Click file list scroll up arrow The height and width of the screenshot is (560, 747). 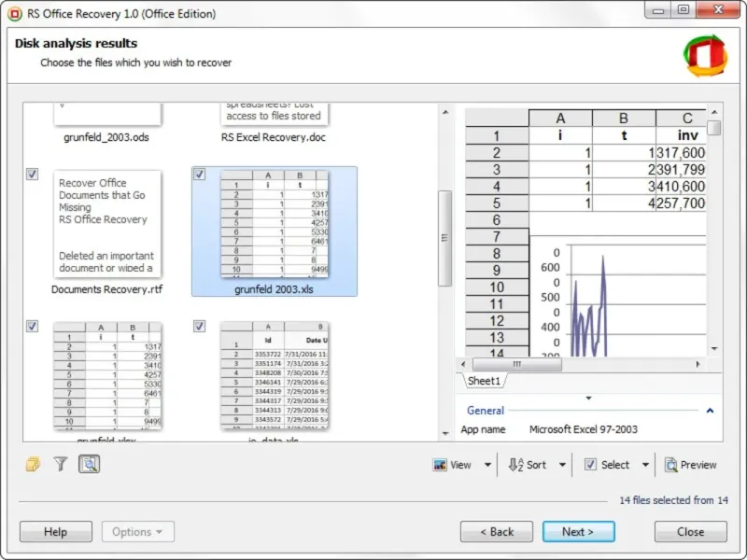445,112
